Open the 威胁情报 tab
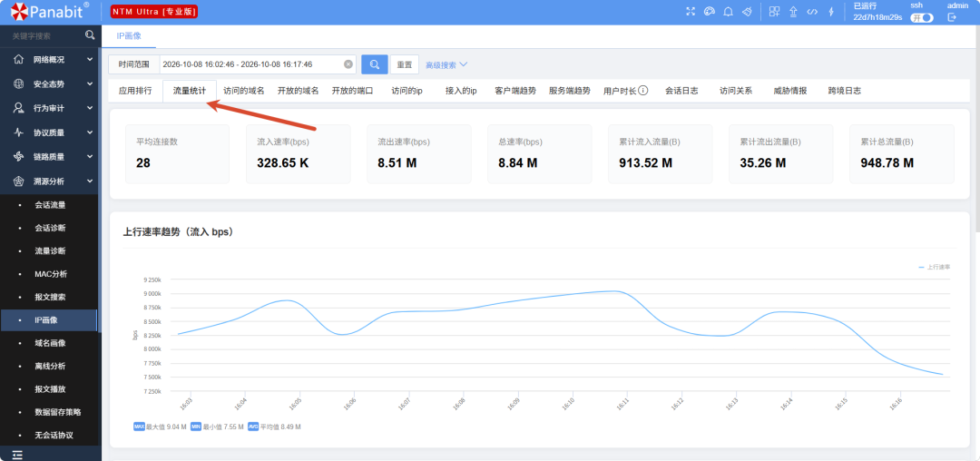This screenshot has width=980, height=461. click(790, 91)
